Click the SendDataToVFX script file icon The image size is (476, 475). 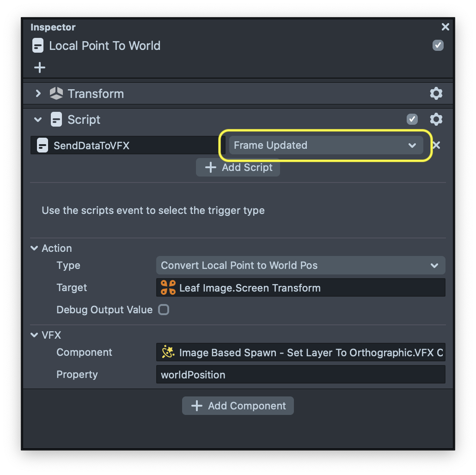click(43, 146)
